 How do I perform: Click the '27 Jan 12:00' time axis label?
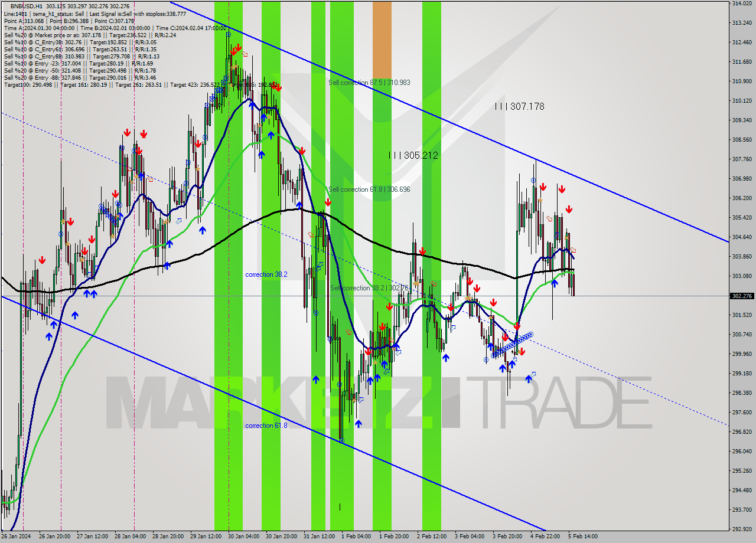pyautogui.click(x=92, y=537)
